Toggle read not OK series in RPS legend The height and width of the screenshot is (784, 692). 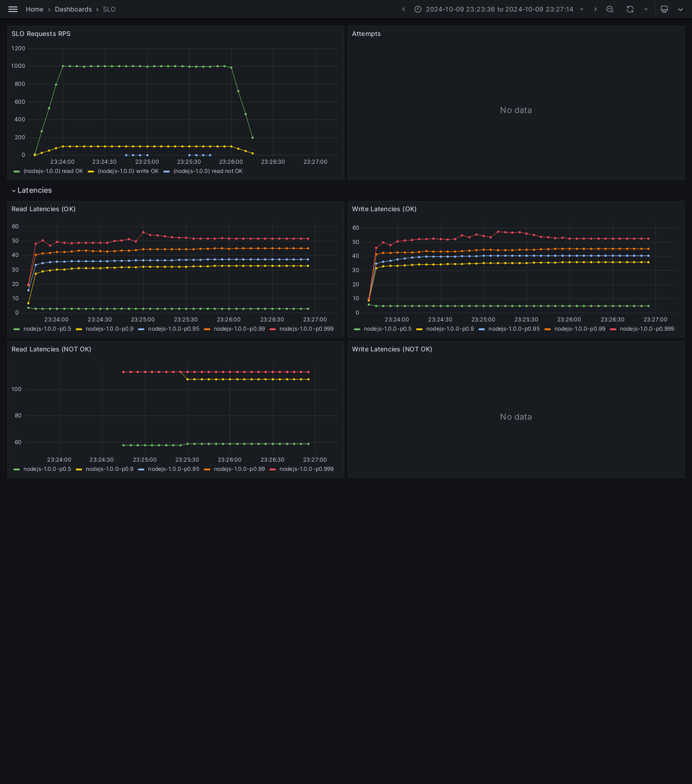tap(208, 171)
